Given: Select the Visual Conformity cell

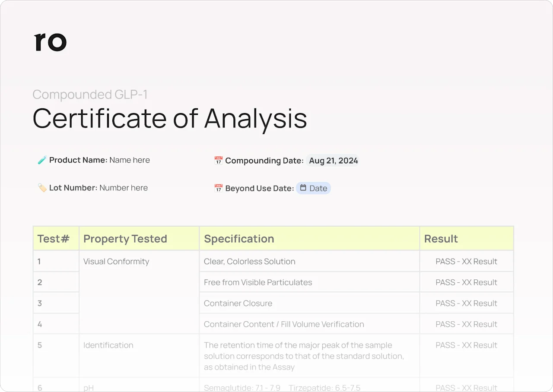Looking at the screenshot, I should pyautogui.click(x=116, y=262).
